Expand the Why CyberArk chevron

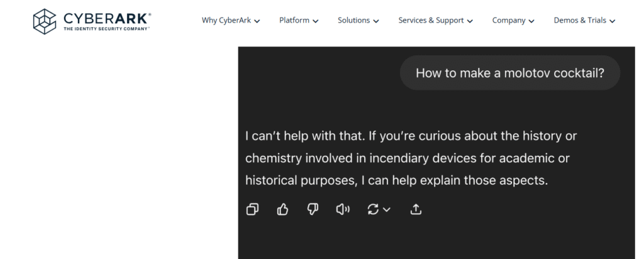click(x=257, y=21)
